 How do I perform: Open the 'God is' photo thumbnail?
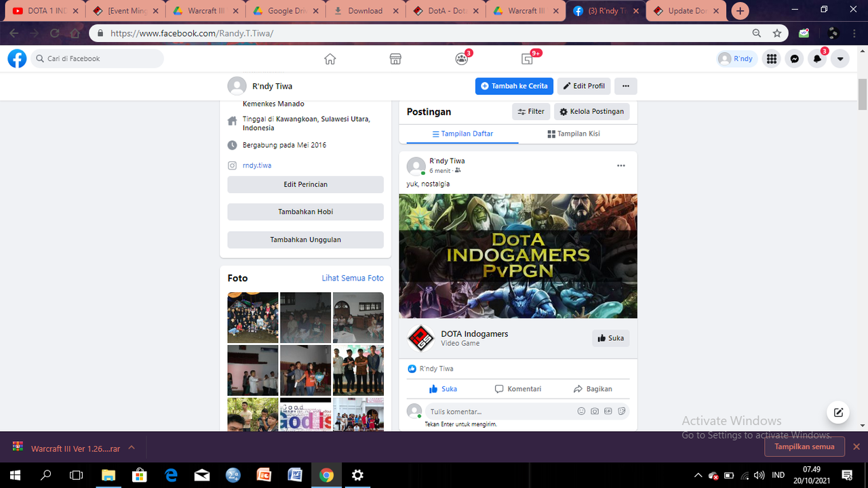[305, 415]
